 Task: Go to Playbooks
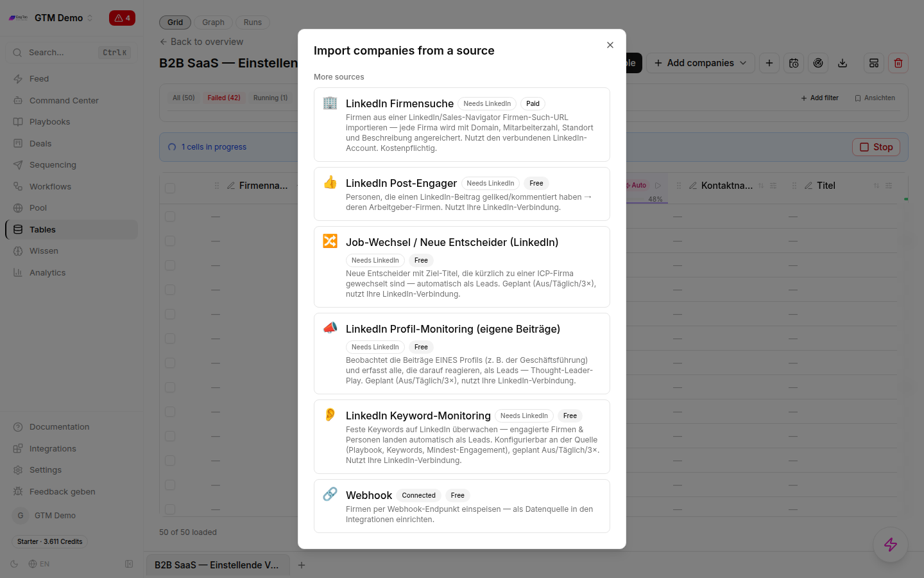71,122
